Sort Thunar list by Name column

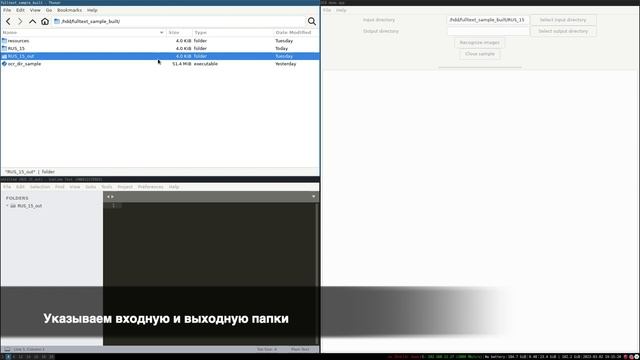[x=83, y=32]
